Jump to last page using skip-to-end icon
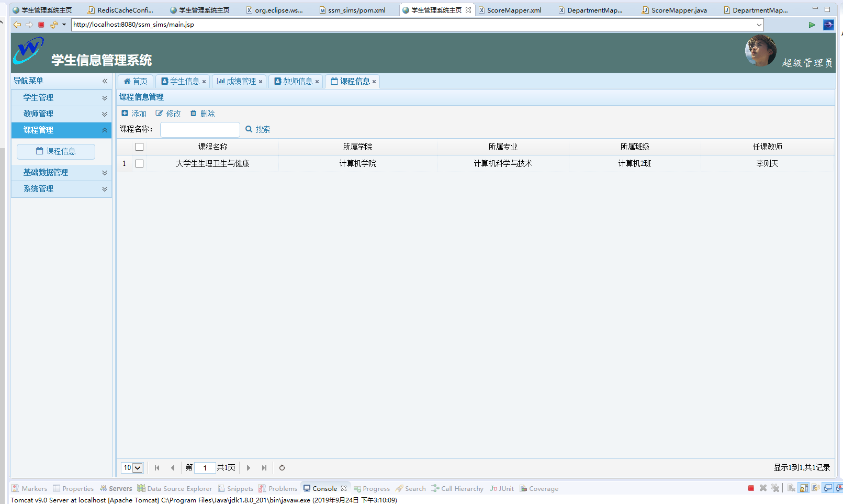Screen dimensions: 843x504 (x=264, y=467)
